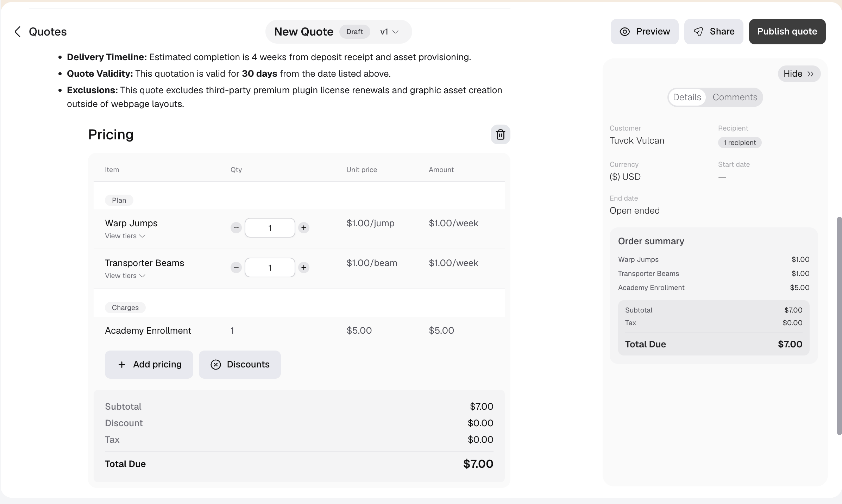Click the side panel vertical scrollbar
Screen dimensions: 842x504
click(x=839, y=326)
